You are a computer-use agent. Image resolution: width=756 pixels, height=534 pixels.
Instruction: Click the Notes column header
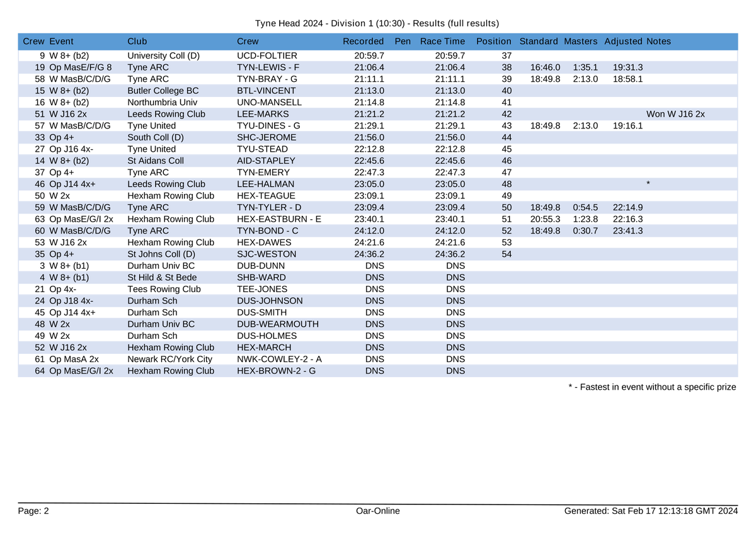(658, 42)
